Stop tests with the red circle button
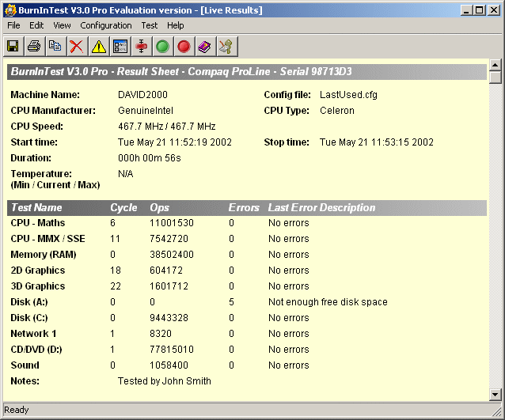This screenshot has width=505, height=420. pos(184,47)
